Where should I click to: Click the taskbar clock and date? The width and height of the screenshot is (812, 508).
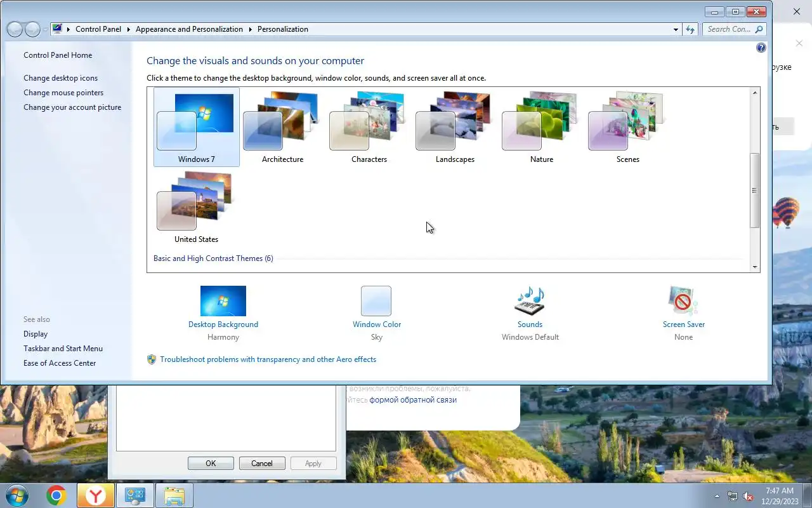[780, 496]
